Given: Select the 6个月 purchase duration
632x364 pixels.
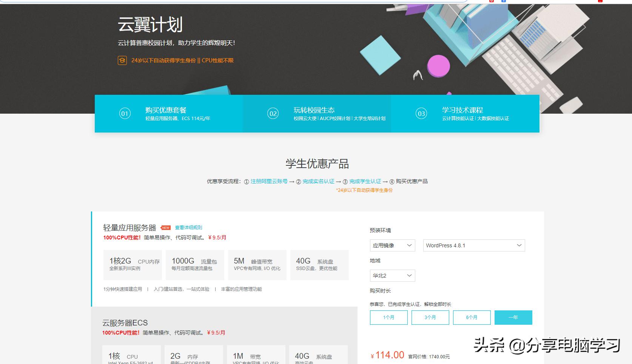Looking at the screenshot, I should (x=472, y=317).
